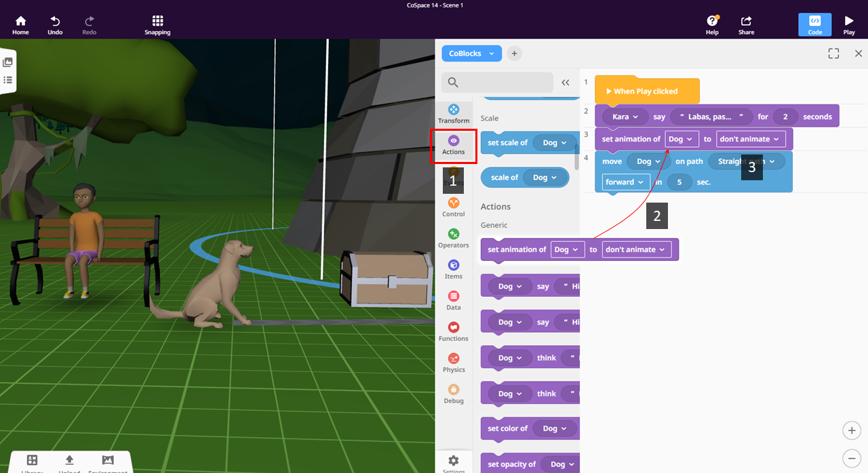Zoom in the workspace with plus button
The height and width of the screenshot is (473, 868).
(x=851, y=430)
